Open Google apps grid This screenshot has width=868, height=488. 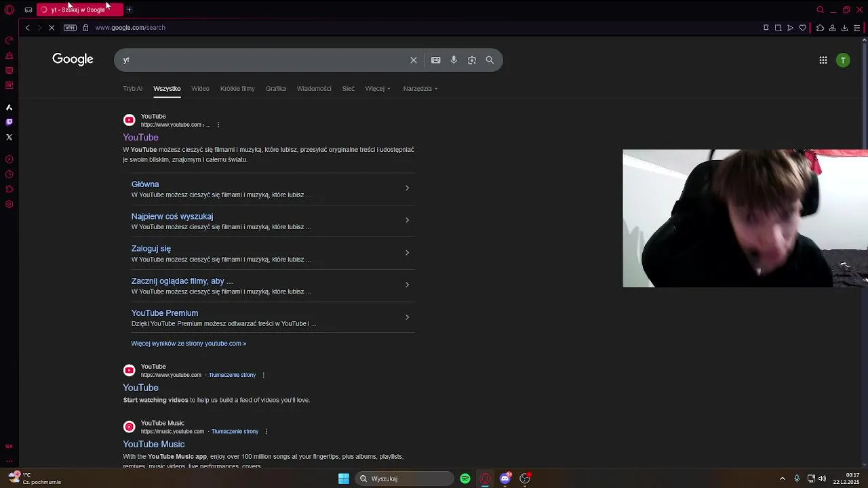point(823,60)
